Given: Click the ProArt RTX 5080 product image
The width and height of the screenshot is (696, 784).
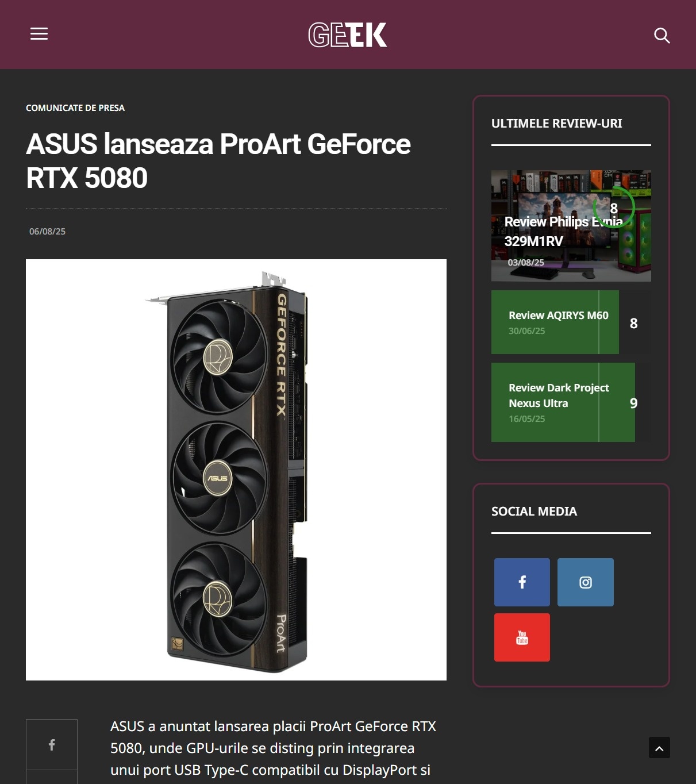Looking at the screenshot, I should 236,470.
